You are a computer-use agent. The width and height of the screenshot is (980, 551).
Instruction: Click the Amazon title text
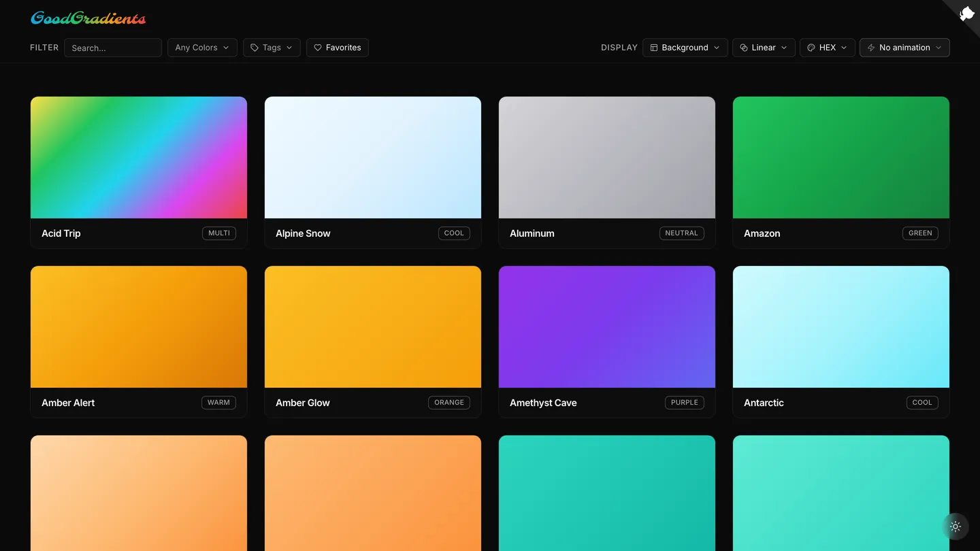(x=762, y=233)
